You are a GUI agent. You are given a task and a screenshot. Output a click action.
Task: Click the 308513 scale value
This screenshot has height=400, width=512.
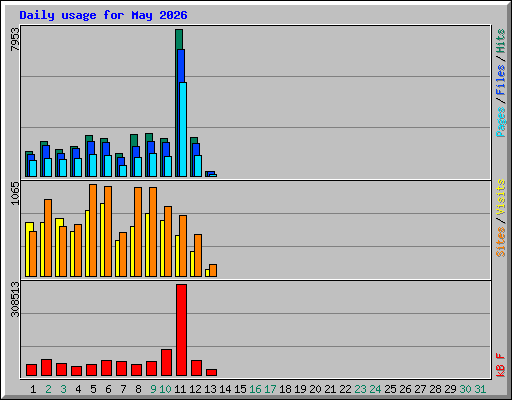[15, 299]
